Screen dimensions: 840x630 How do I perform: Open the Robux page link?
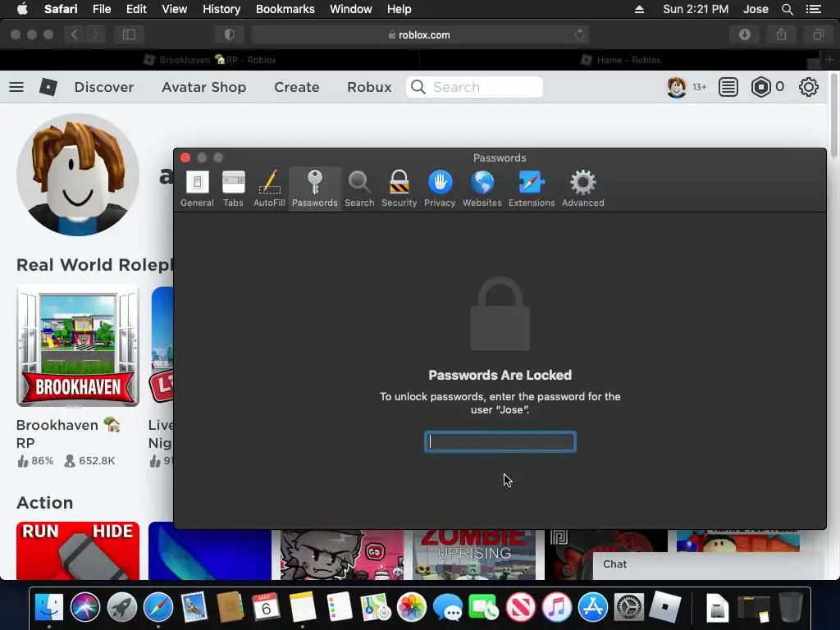pyautogui.click(x=369, y=87)
